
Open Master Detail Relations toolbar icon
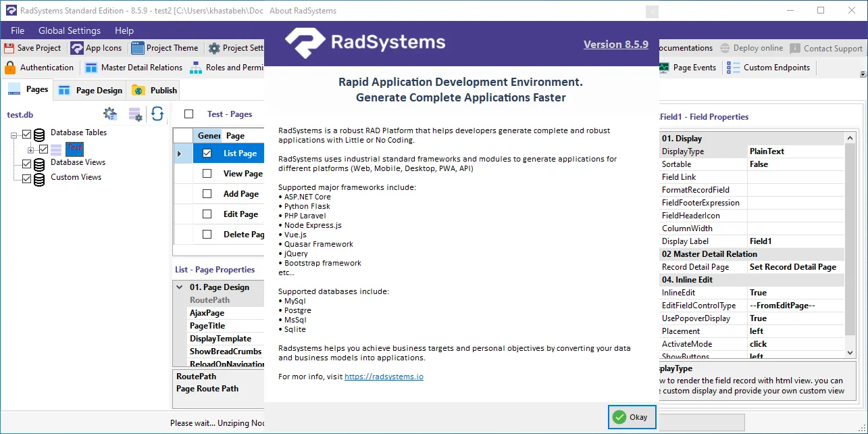(91, 68)
